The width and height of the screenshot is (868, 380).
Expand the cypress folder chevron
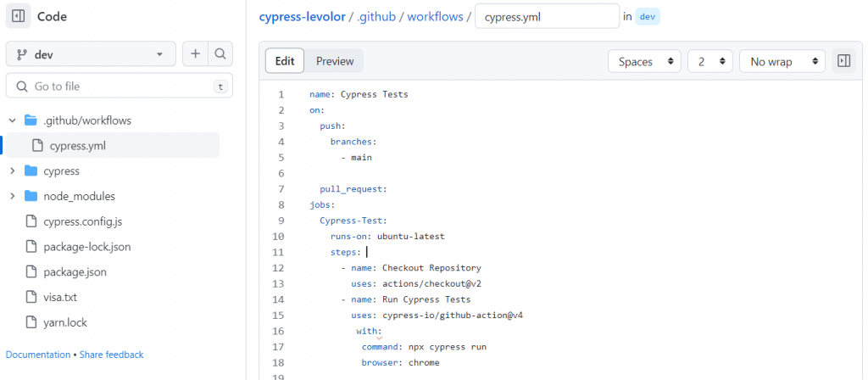tap(12, 171)
